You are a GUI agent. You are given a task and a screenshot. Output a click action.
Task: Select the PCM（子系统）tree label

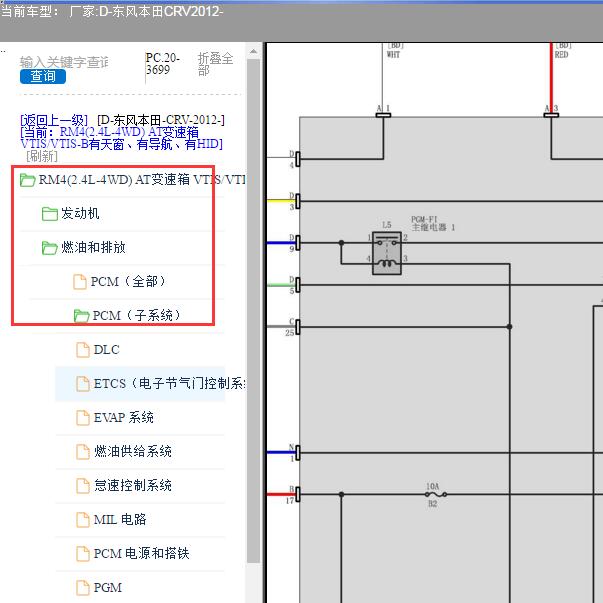click(136, 315)
